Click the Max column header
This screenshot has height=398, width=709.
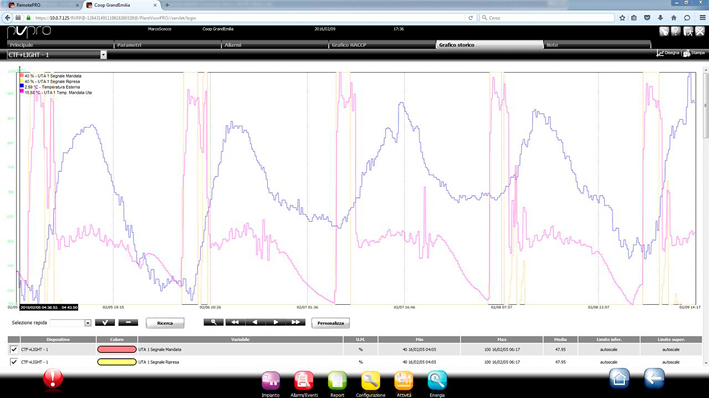pos(501,339)
